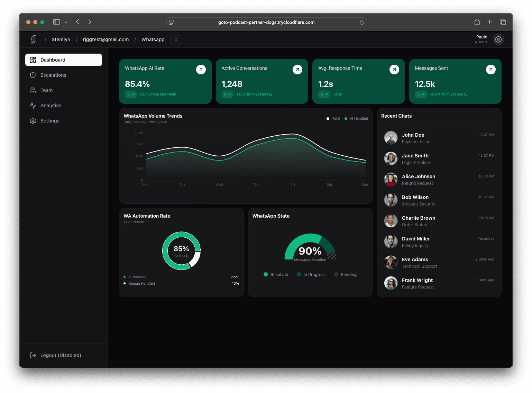The width and height of the screenshot is (532, 393).
Task: Expand the sidebar options chevron in toolbar
Action: [66, 22]
